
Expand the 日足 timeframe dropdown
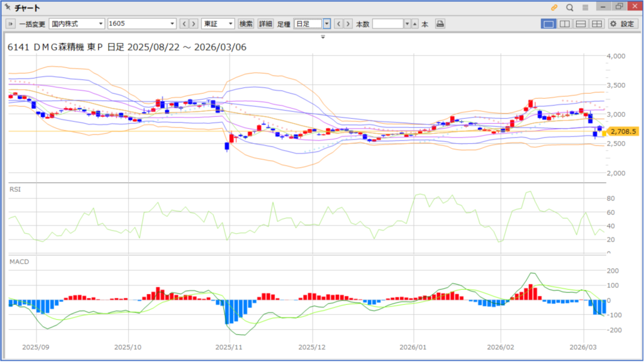(x=327, y=24)
